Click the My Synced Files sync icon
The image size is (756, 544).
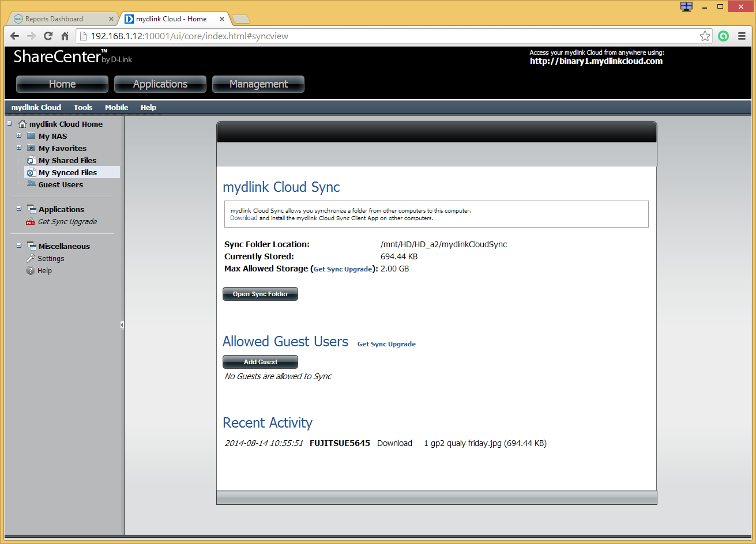coord(31,172)
